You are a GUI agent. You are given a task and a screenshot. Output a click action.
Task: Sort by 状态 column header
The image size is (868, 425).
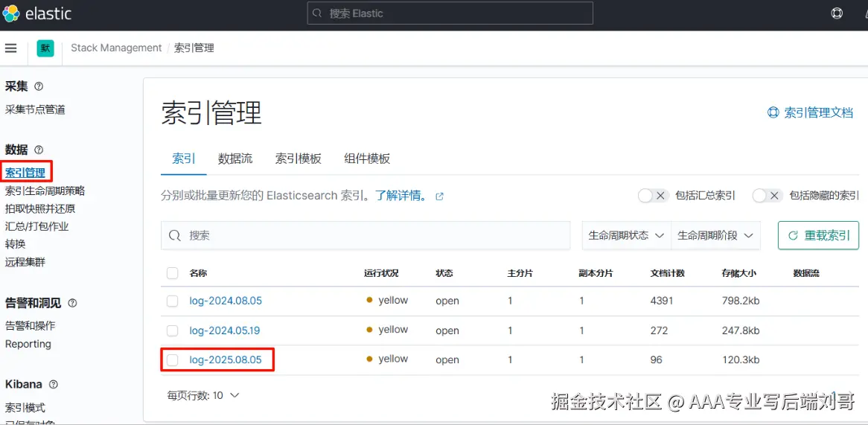[x=444, y=273]
